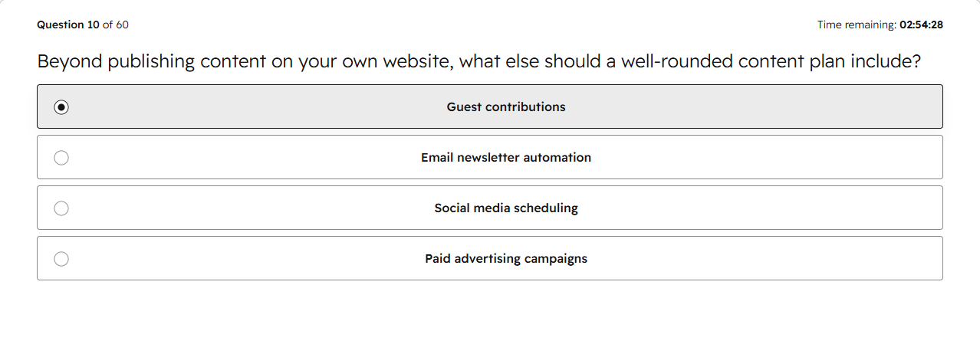Mark the Paid advertising campaigns radio button
The width and height of the screenshot is (980, 357).
pos(61,259)
